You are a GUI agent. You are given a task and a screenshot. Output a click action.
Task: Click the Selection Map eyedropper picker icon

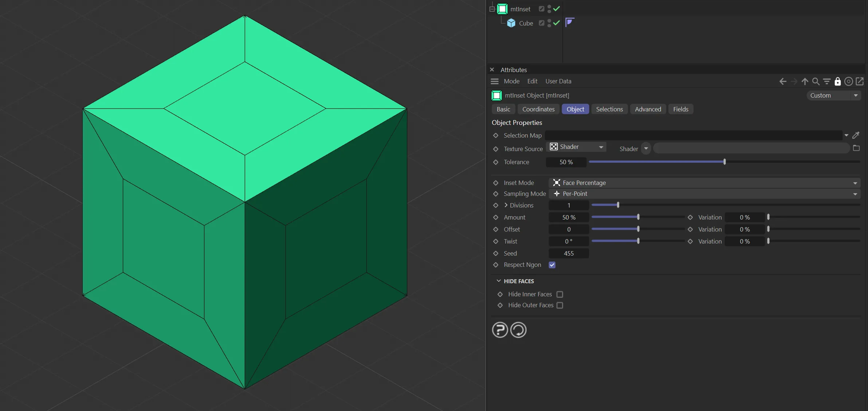coord(856,135)
